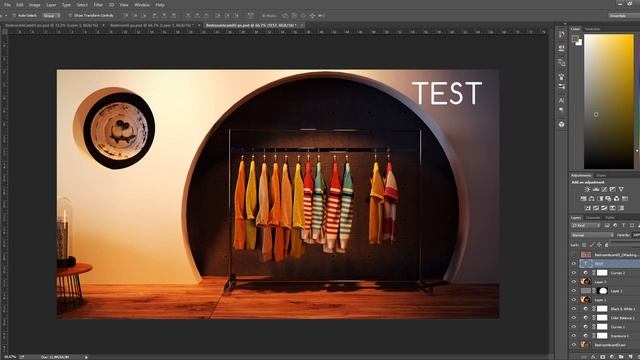Select the Curves 2 mask thumbnail

pos(602,273)
